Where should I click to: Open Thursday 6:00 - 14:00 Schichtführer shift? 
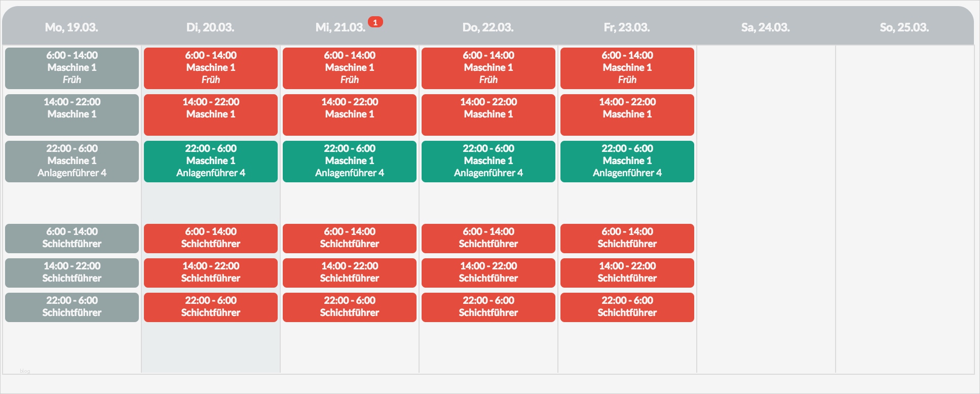point(488,239)
